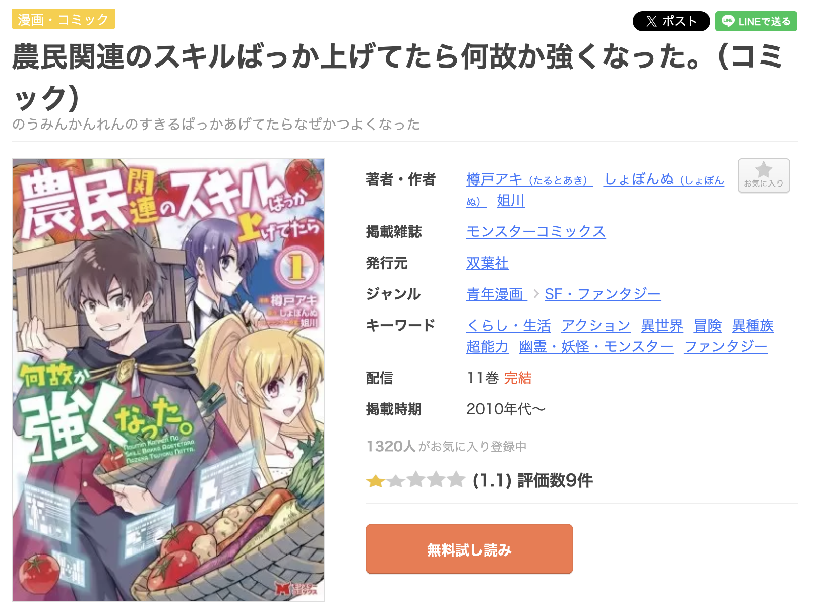Screen dimensions: 840x616
Task: Click the 異世界 keyword link
Action: (662, 326)
